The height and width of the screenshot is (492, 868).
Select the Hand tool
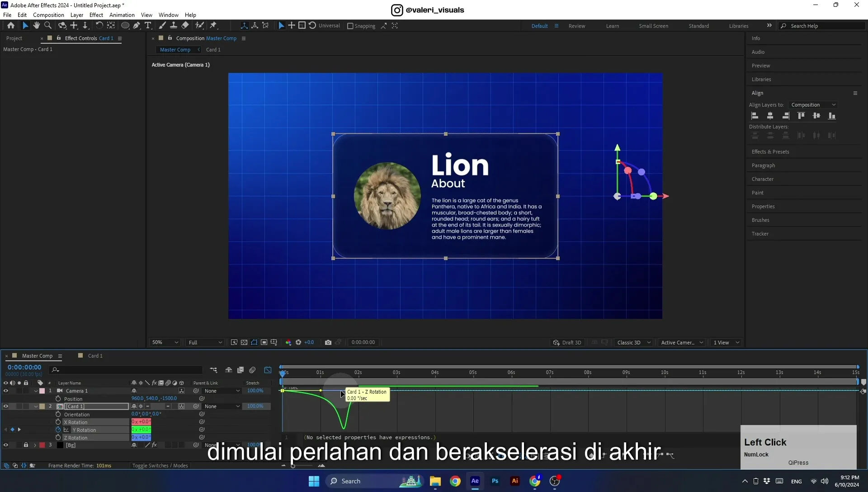coord(37,26)
